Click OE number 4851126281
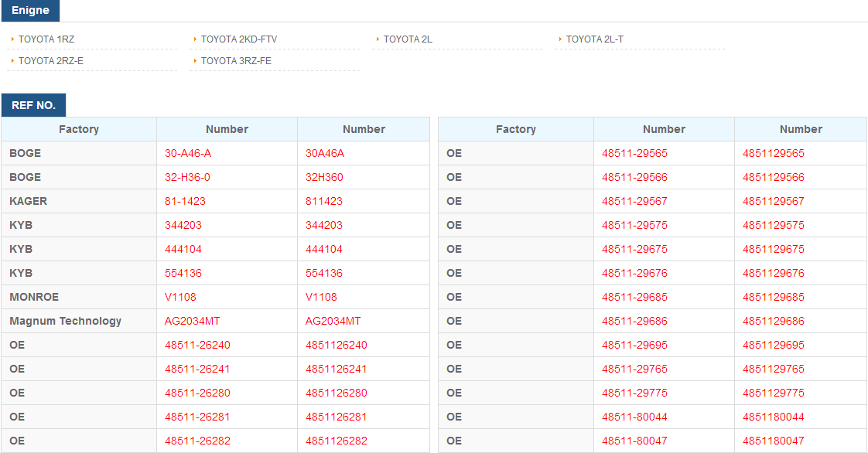Image resolution: width=868 pixels, height=453 pixels. pyautogui.click(x=336, y=417)
